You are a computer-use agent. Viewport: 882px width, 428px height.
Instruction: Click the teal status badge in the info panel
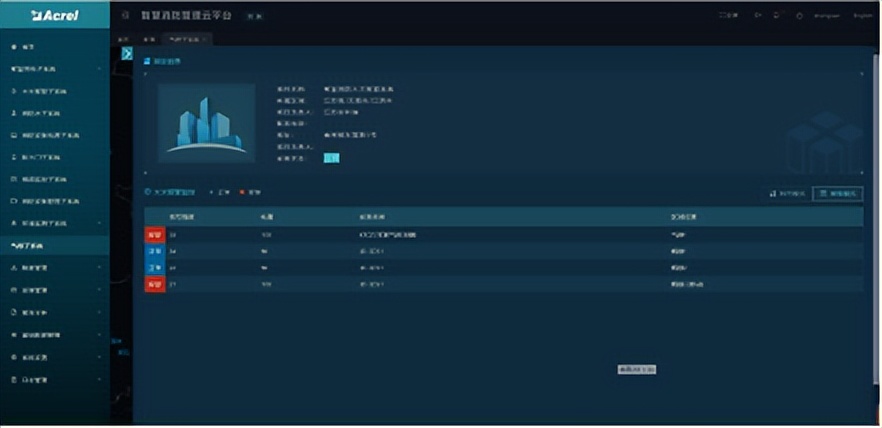tap(331, 158)
